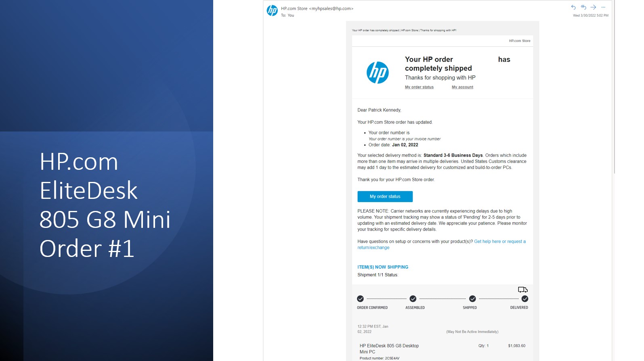Click the large HP logo in email
Image resolution: width=644 pixels, height=361 pixels.
(378, 73)
